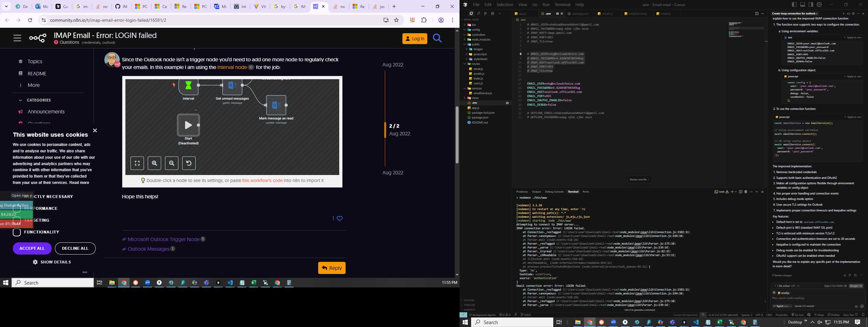Click the Log In button on the forum
This screenshot has height=327, width=868.
pos(415,38)
